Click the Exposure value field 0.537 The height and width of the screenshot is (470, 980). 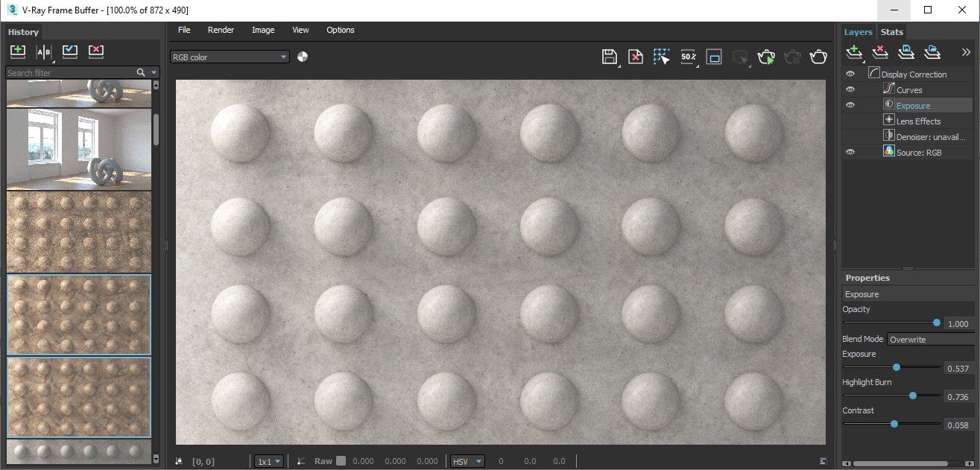click(x=958, y=369)
